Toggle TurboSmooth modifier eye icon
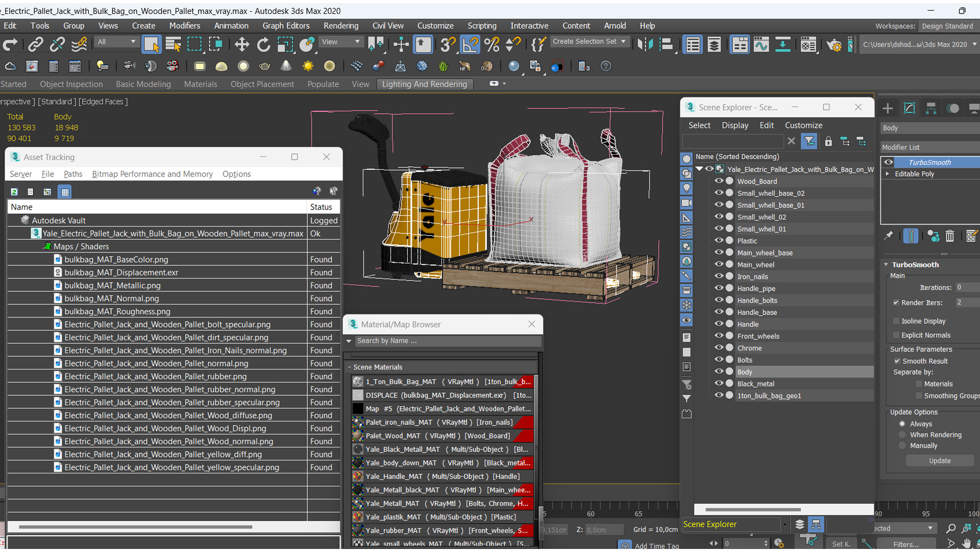This screenshot has height=551, width=980. (889, 162)
